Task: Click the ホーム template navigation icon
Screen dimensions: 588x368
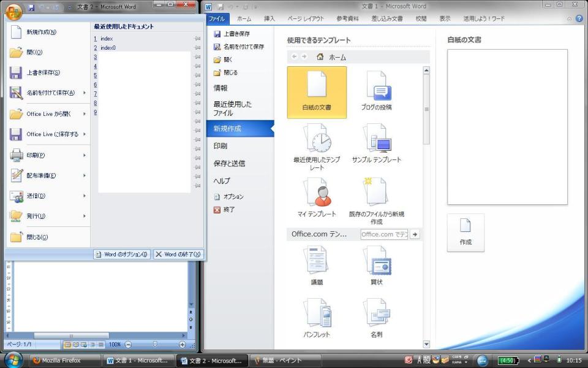Action: 320,56
